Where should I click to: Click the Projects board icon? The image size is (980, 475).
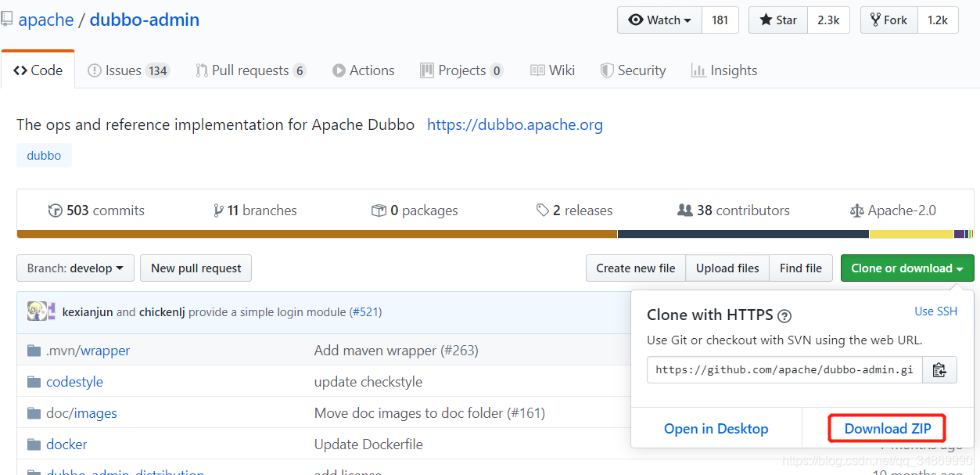(427, 70)
